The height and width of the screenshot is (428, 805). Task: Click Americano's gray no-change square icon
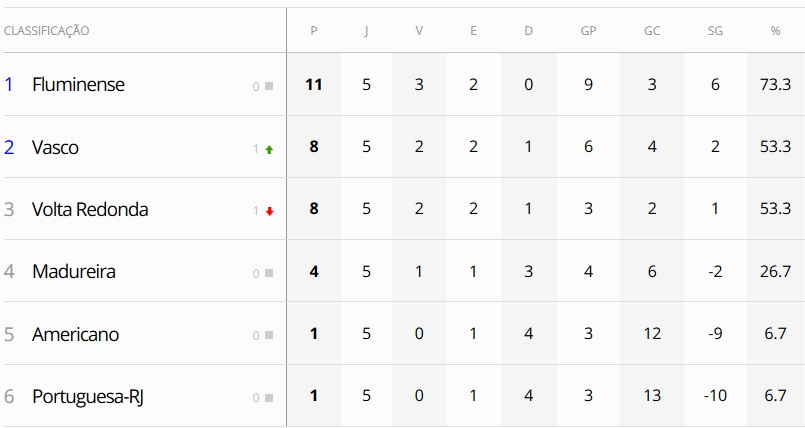(269, 336)
